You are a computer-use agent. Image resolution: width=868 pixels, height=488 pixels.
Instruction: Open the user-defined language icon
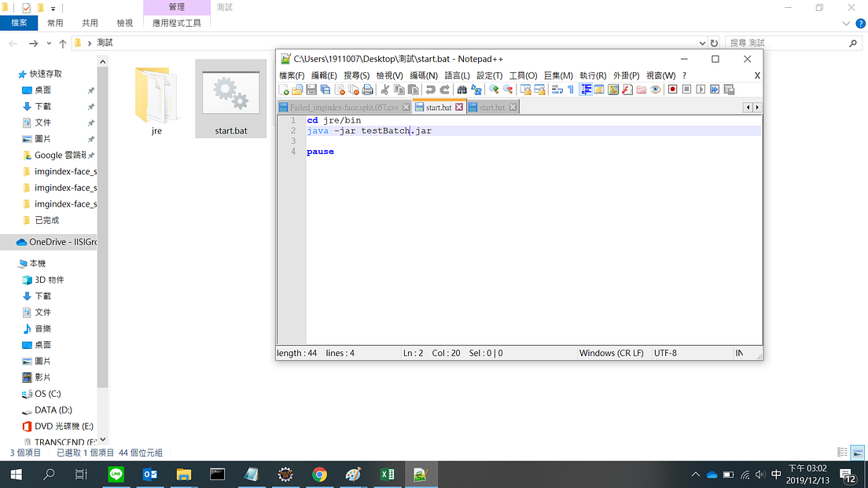point(599,90)
